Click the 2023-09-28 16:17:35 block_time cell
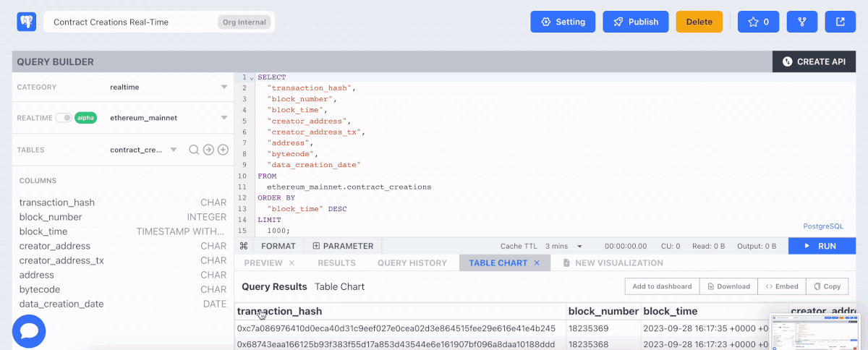 (x=706, y=328)
